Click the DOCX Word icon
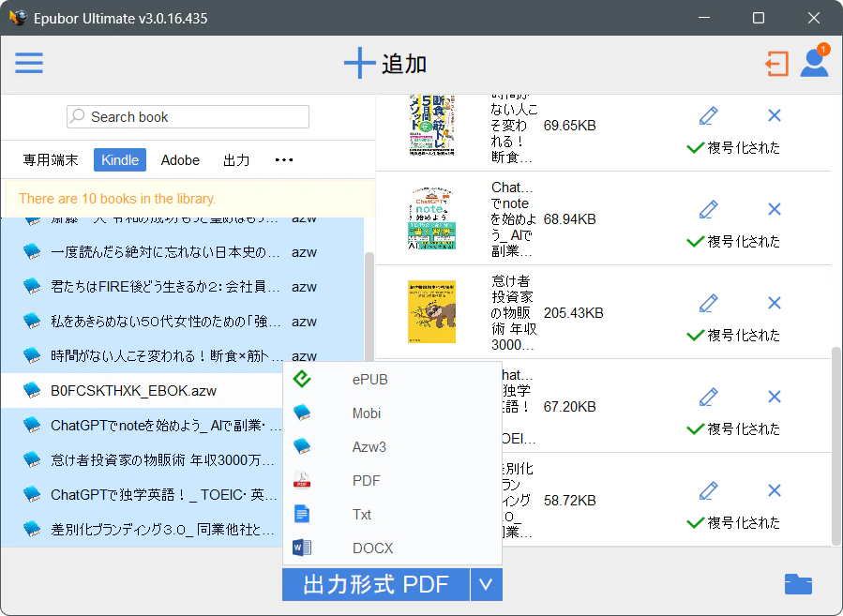Image resolution: width=843 pixels, height=616 pixels. coord(302,548)
